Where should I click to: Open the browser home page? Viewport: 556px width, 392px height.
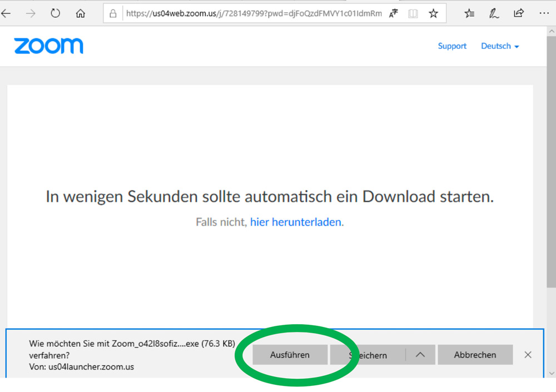81,13
